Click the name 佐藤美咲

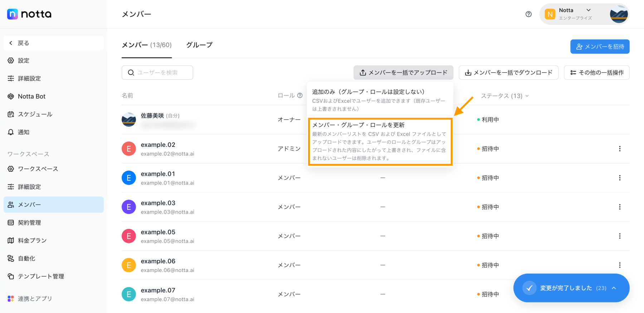click(x=152, y=115)
